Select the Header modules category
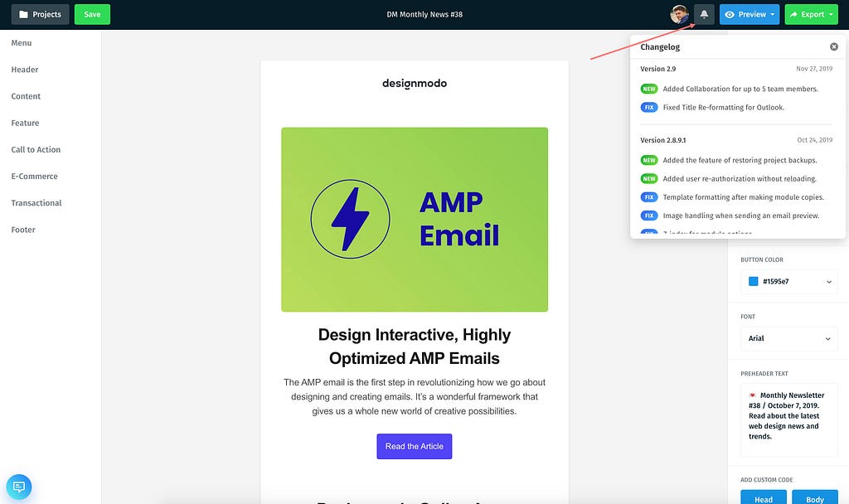Image resolution: width=849 pixels, height=504 pixels. click(x=25, y=70)
